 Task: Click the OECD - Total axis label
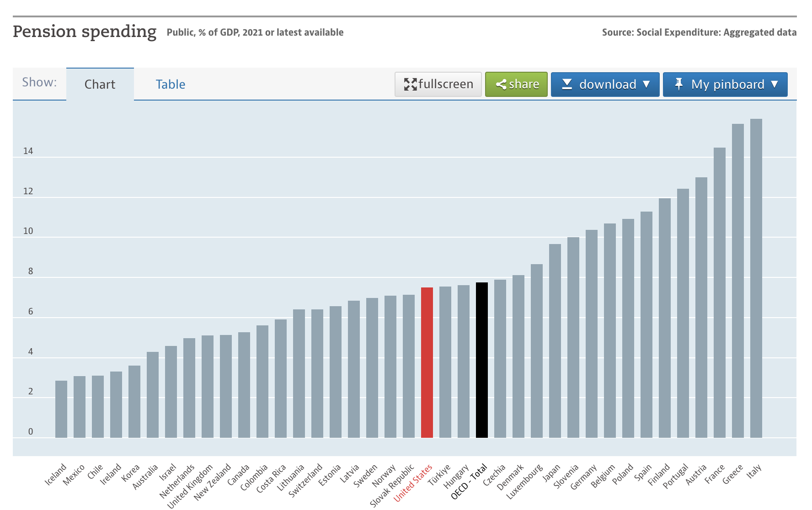[470, 482]
